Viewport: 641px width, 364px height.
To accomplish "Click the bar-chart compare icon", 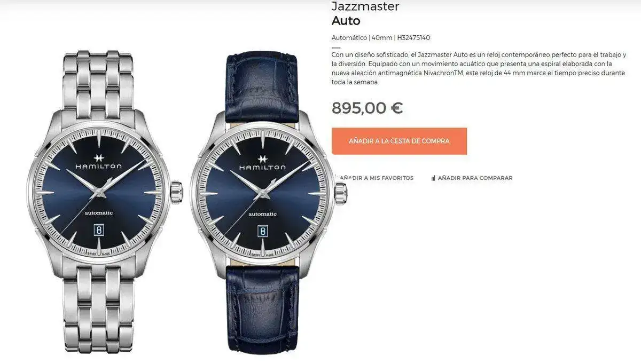I will 433,178.
